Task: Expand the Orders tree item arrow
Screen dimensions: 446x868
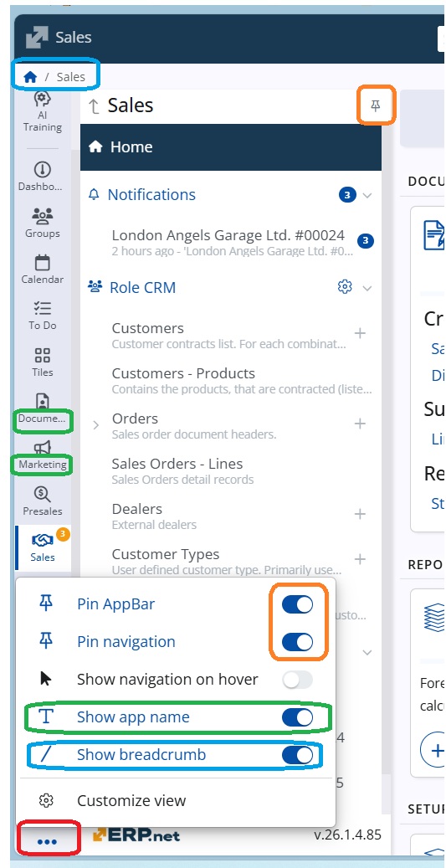Action: 95,425
